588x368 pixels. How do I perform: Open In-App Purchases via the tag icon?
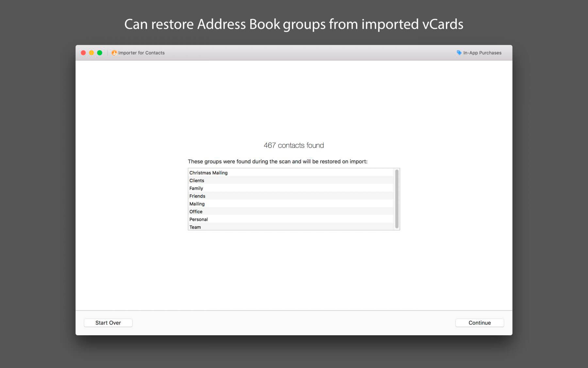[458, 52]
